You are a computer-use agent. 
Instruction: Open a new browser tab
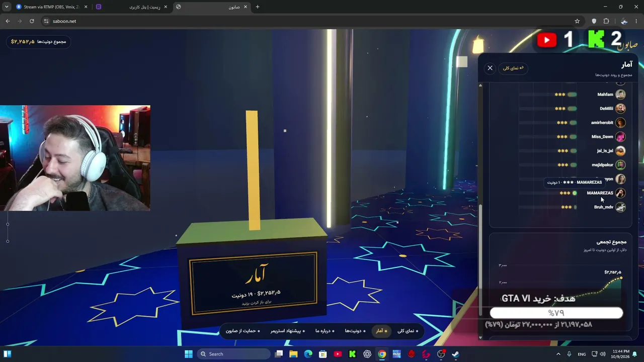(258, 7)
